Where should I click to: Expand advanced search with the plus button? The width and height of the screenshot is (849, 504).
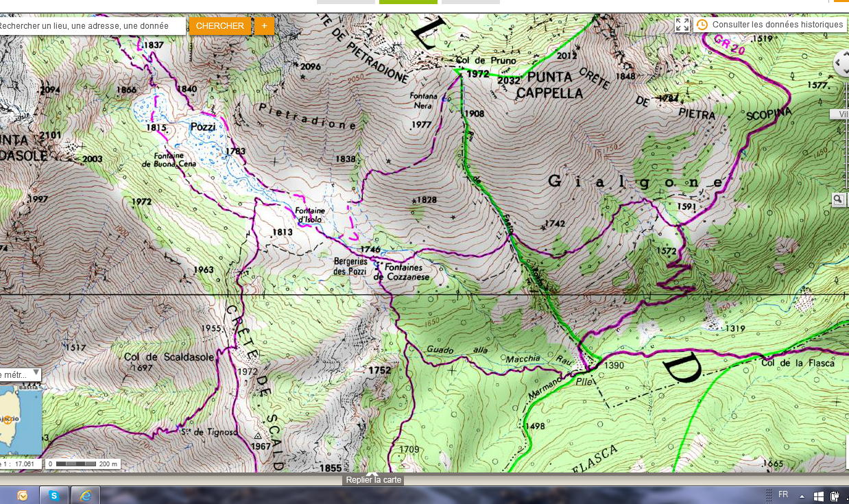[x=264, y=26]
